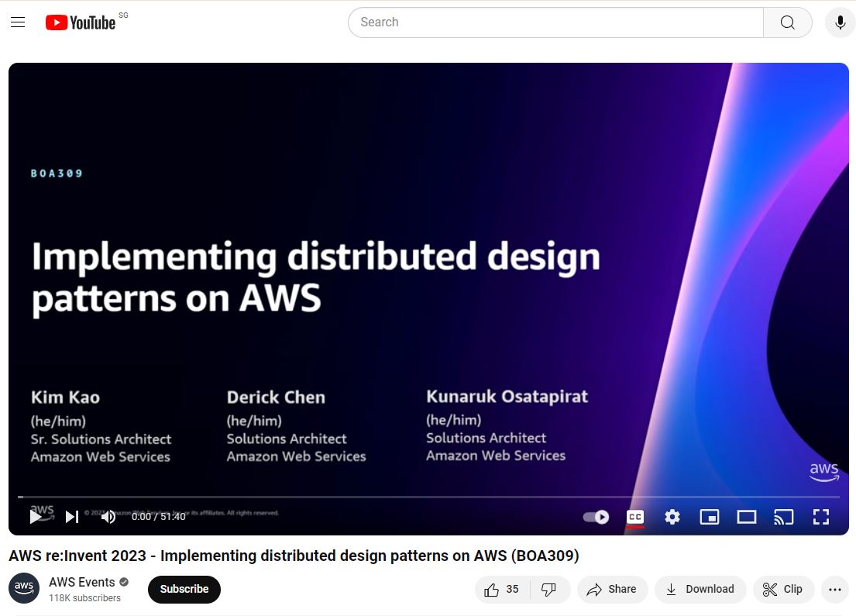Switch to theater mode

746,517
